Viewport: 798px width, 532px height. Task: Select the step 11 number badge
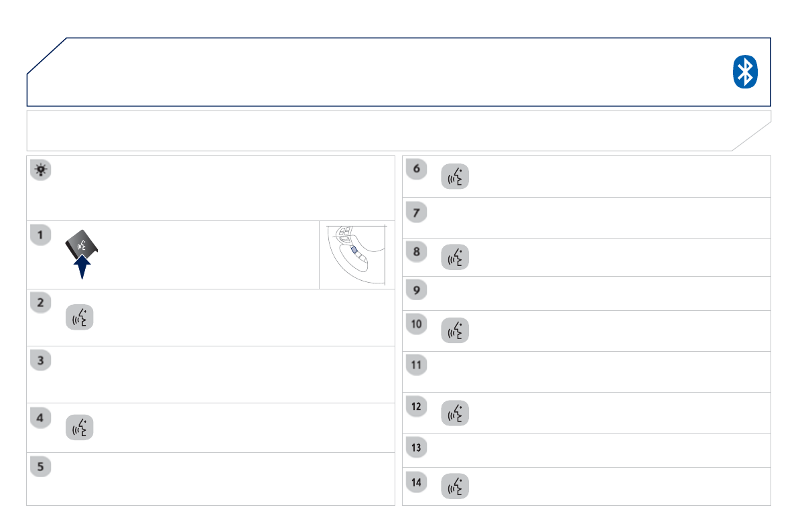coord(416,366)
